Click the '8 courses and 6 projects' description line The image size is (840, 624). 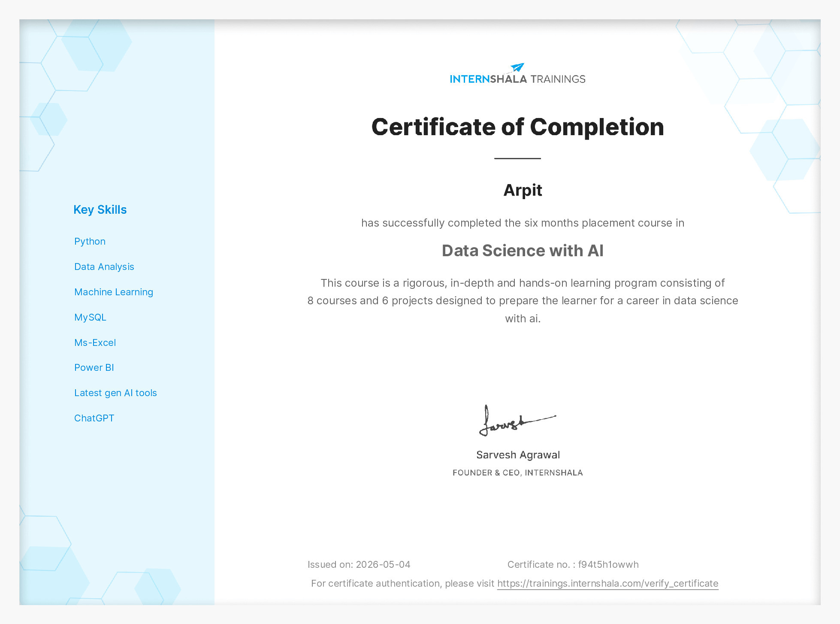pyautogui.click(x=523, y=301)
